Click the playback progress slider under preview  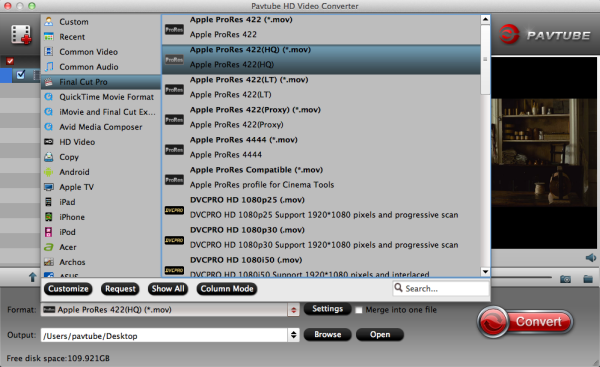tap(521, 277)
